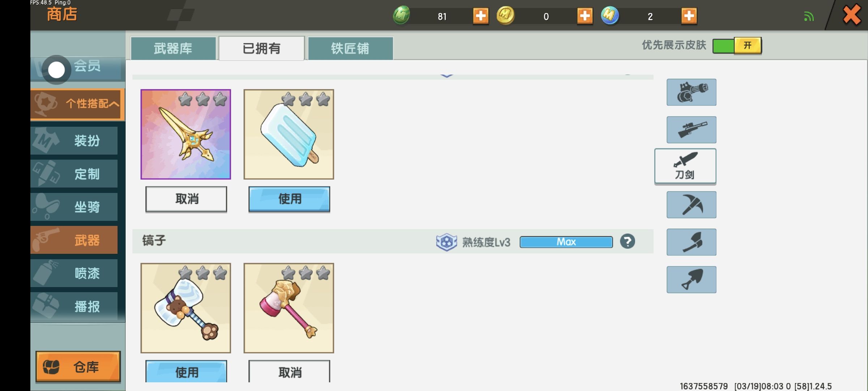The image size is (868, 391).
Task: Select the teddy bear hammer thumbnail
Action: coord(186,308)
